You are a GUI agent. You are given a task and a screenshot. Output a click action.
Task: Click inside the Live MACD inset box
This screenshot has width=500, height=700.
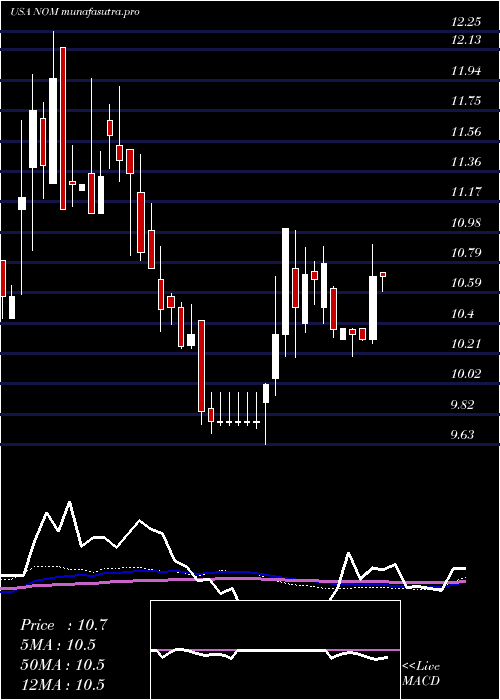[x=275, y=650]
